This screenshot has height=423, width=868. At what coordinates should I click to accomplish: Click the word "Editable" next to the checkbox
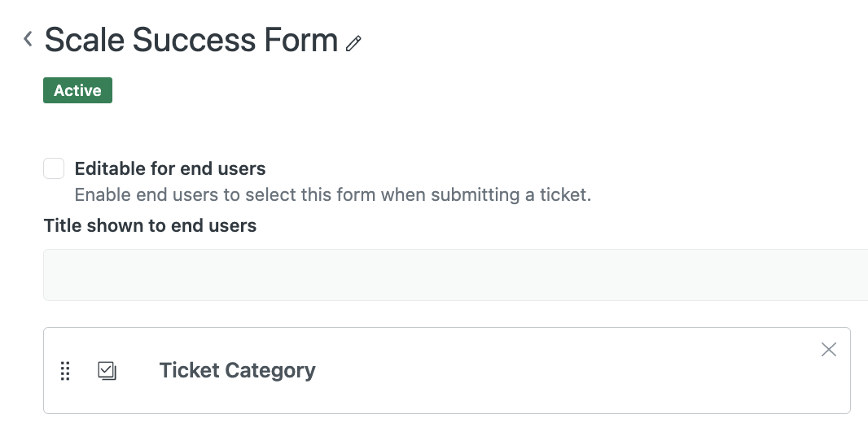click(x=110, y=169)
